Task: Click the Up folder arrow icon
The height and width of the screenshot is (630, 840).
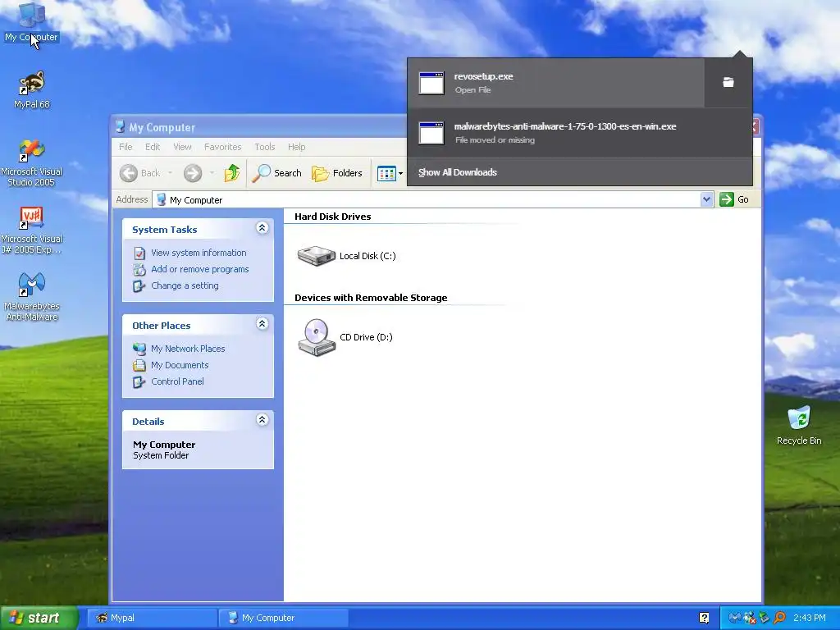Action: coord(232,173)
